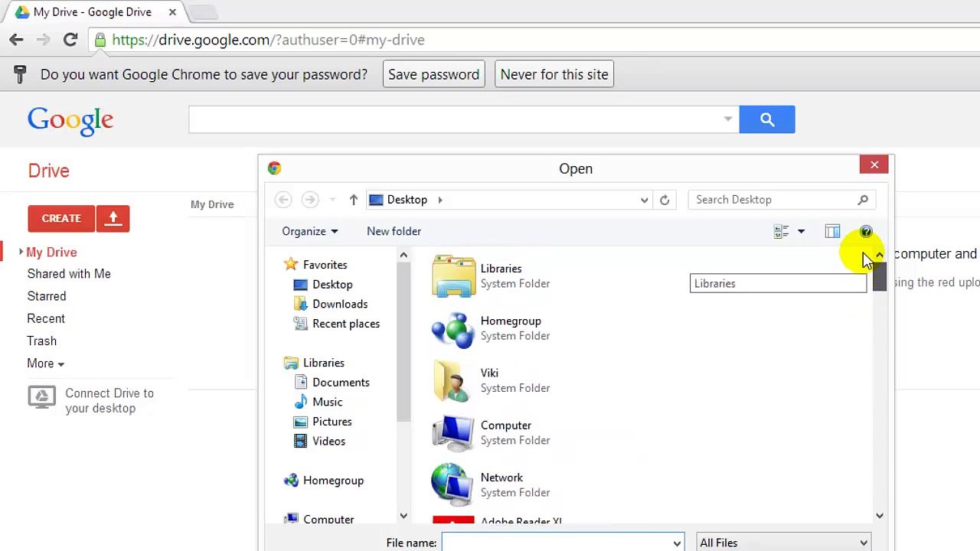Screen dimensions: 980x551
Task: Change the file view layout icon
Action: click(x=781, y=231)
